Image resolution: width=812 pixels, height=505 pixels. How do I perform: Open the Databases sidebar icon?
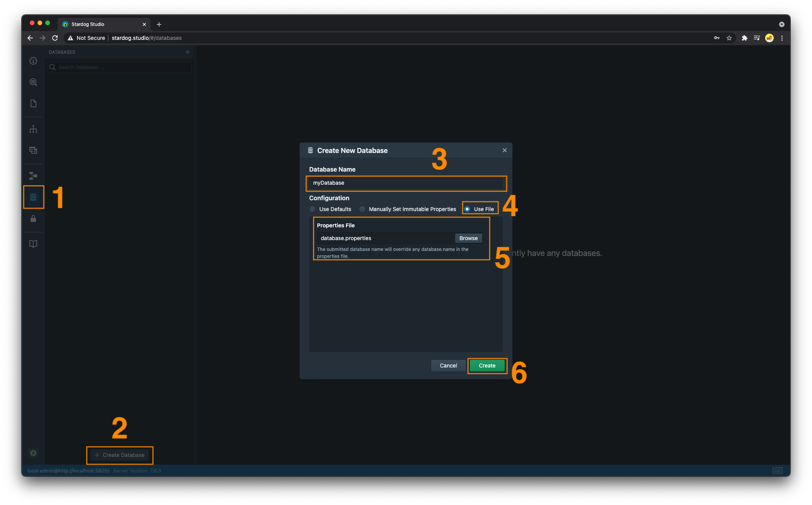(x=33, y=198)
